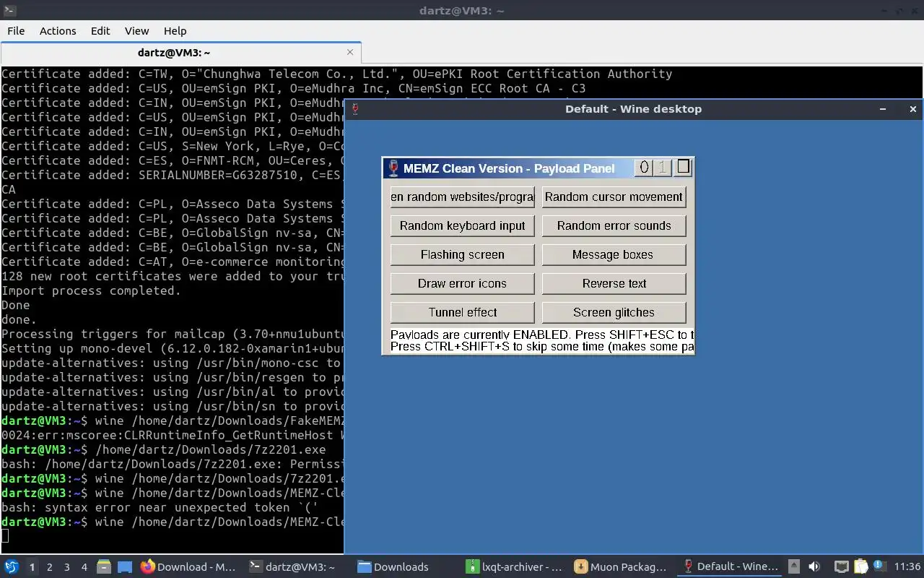Click 'Setting up mono-devel' terminal line

point(172,348)
